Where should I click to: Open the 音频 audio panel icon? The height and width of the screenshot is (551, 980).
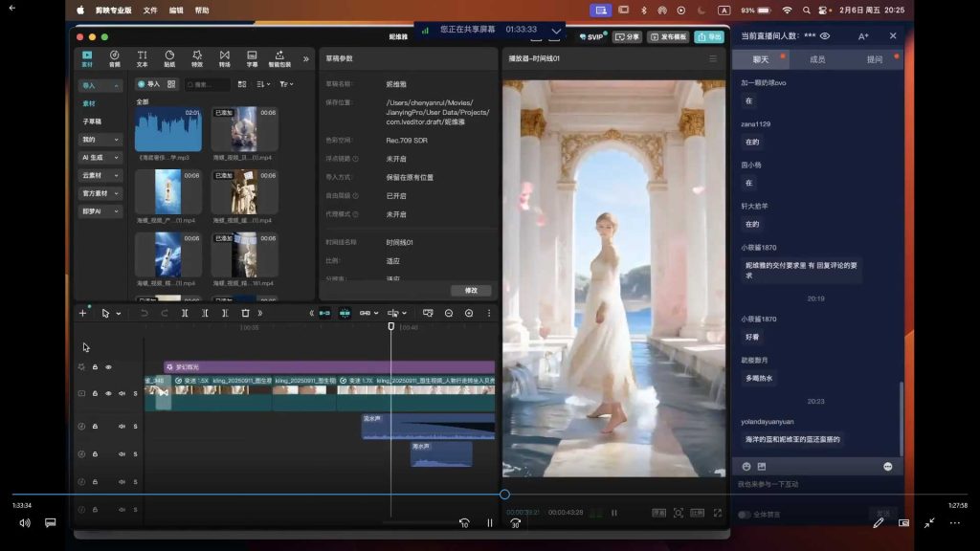point(115,58)
